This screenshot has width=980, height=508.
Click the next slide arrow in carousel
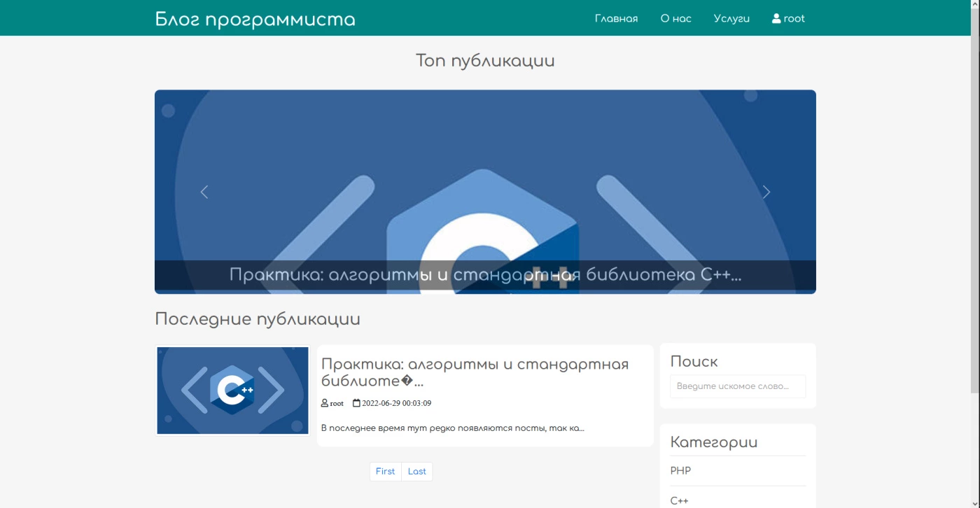[x=766, y=192]
